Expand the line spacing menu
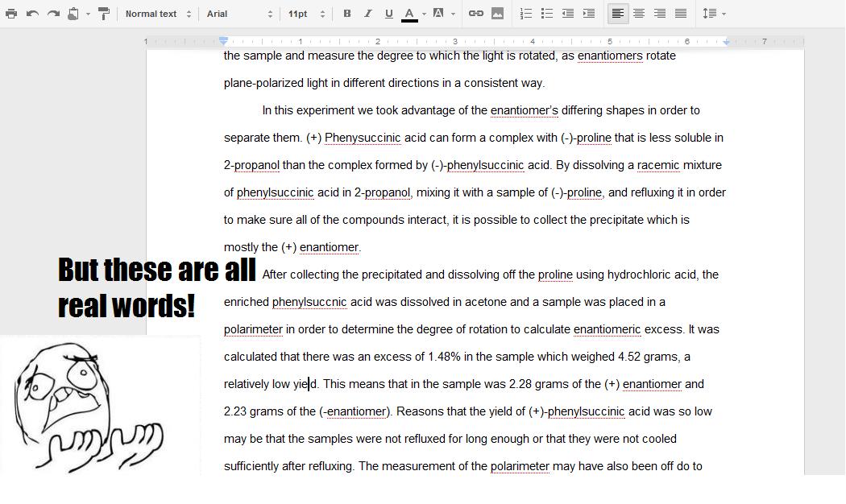The width and height of the screenshot is (846, 504). [x=714, y=14]
